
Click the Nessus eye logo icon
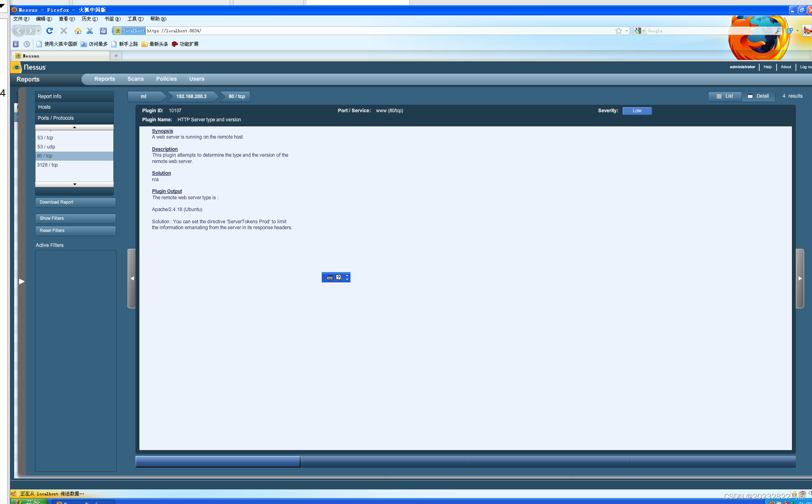click(16, 67)
